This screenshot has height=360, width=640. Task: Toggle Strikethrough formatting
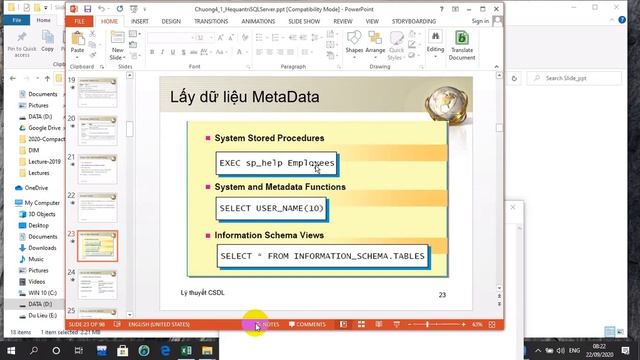click(193, 52)
